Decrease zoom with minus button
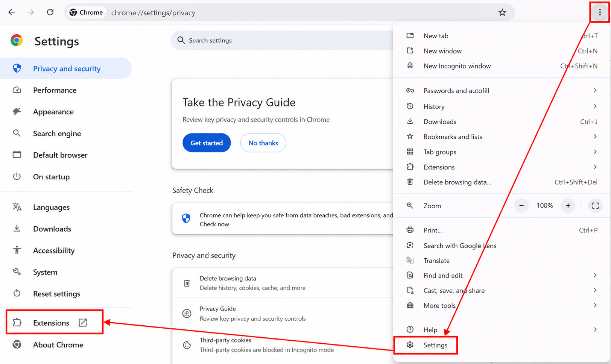The width and height of the screenshot is (611, 364). (521, 206)
